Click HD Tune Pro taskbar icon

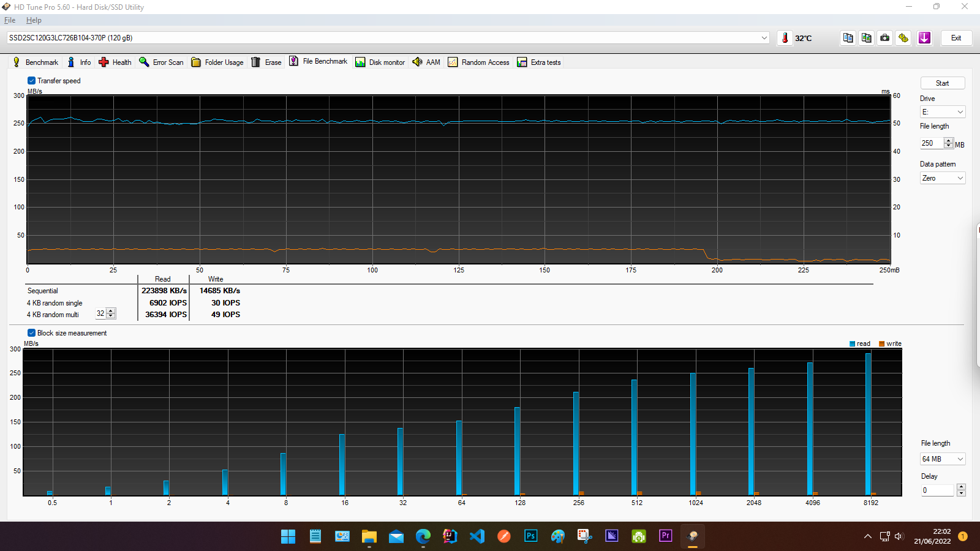693,536
